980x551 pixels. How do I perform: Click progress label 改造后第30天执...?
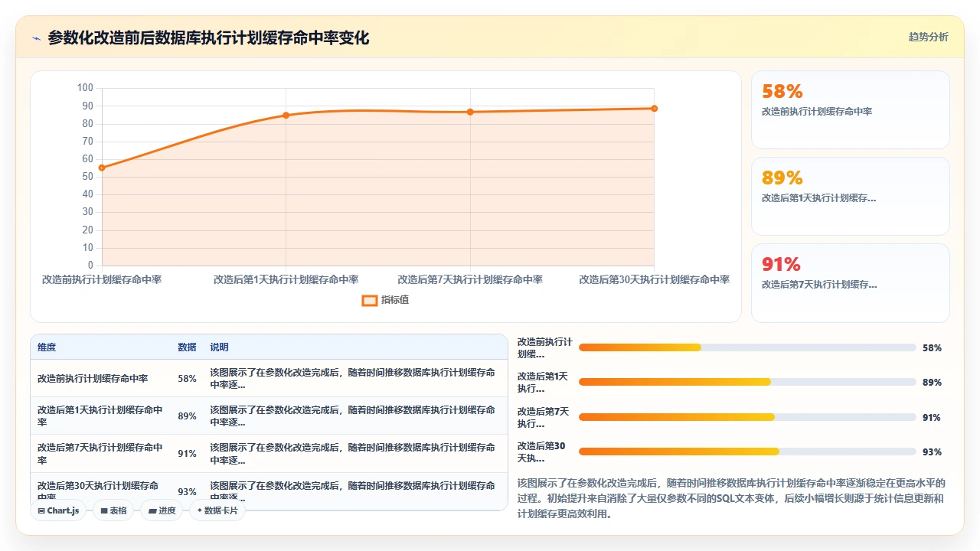point(541,452)
